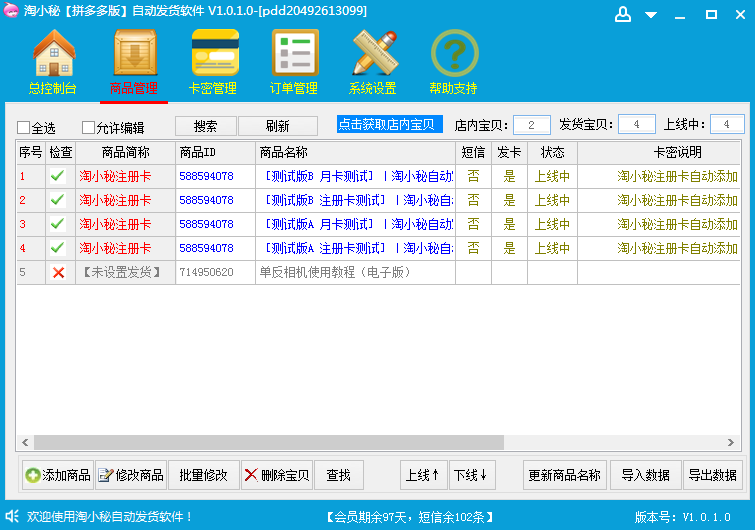Click the red X check icon in row 5
Screen dimensions: 755x530
pyautogui.click(x=59, y=272)
